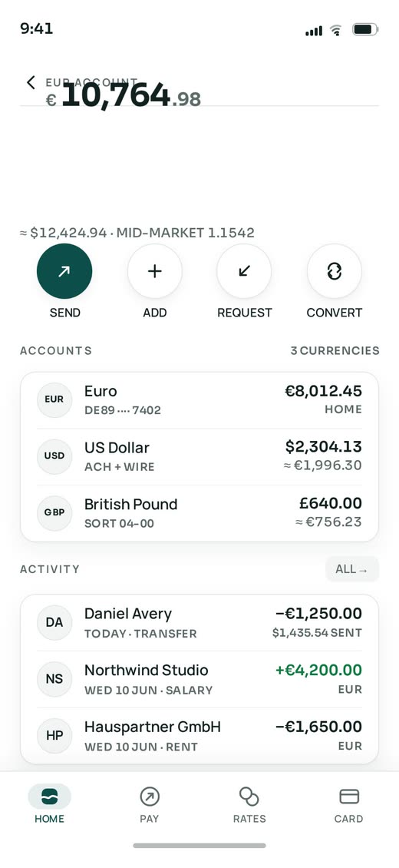View all activity with ALL button
Screen dimensions: 399x868
coord(352,569)
